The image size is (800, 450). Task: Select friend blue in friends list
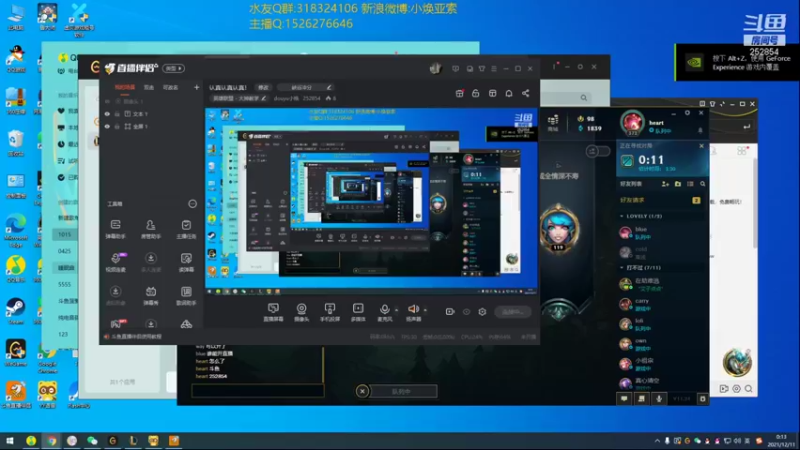[662, 233]
